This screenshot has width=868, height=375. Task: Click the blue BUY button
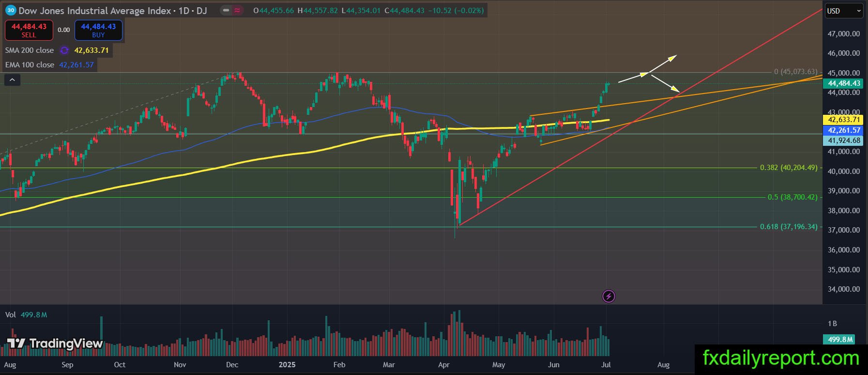coord(98,30)
